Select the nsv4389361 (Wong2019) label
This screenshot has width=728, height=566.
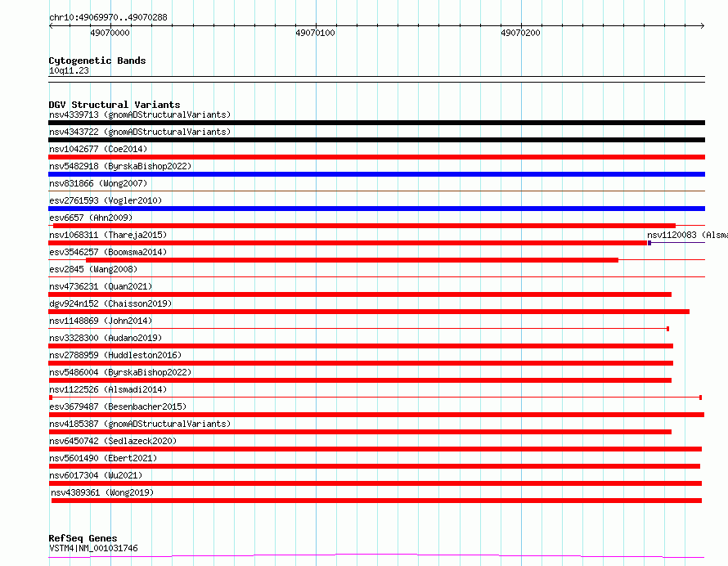pos(102,492)
